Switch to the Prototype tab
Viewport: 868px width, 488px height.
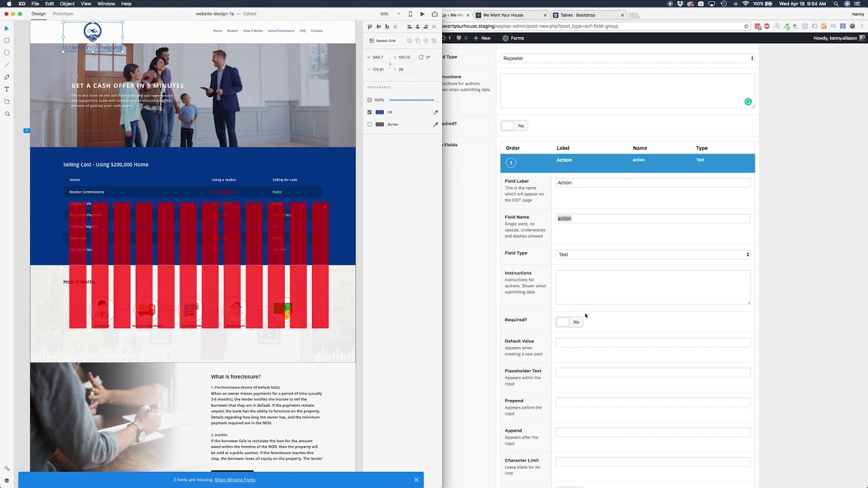click(63, 14)
